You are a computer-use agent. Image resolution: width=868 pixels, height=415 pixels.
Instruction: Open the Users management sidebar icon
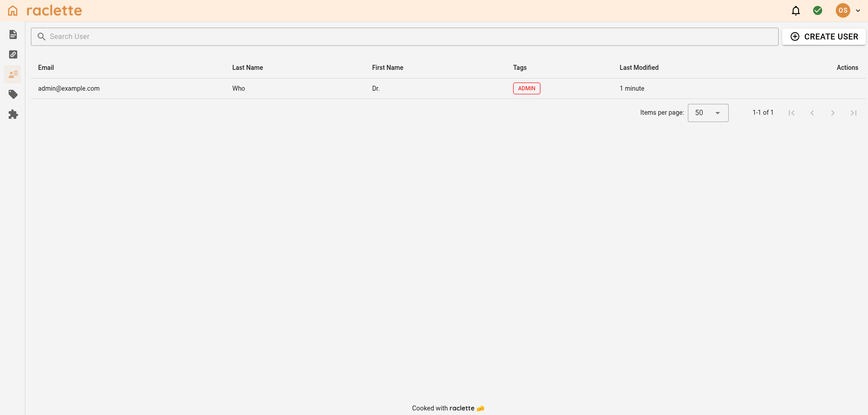pyautogui.click(x=13, y=74)
